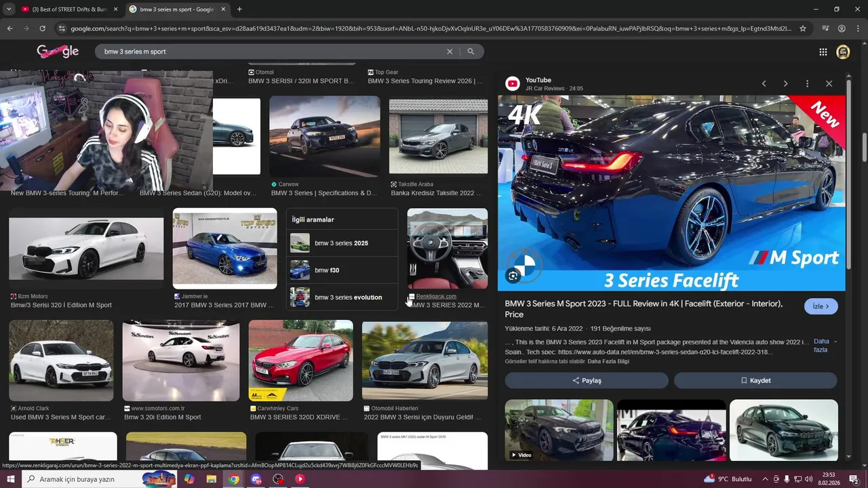Show previous image in preview panel

click(764, 83)
